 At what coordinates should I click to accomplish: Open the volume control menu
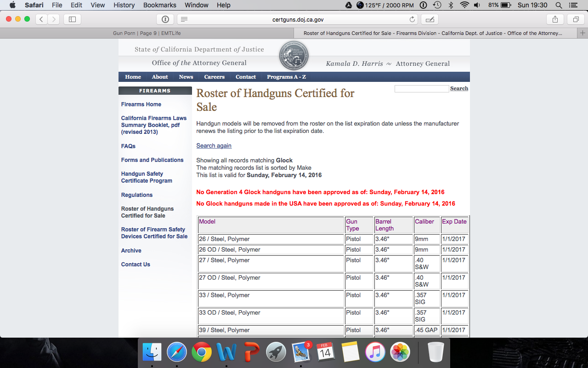[477, 5]
